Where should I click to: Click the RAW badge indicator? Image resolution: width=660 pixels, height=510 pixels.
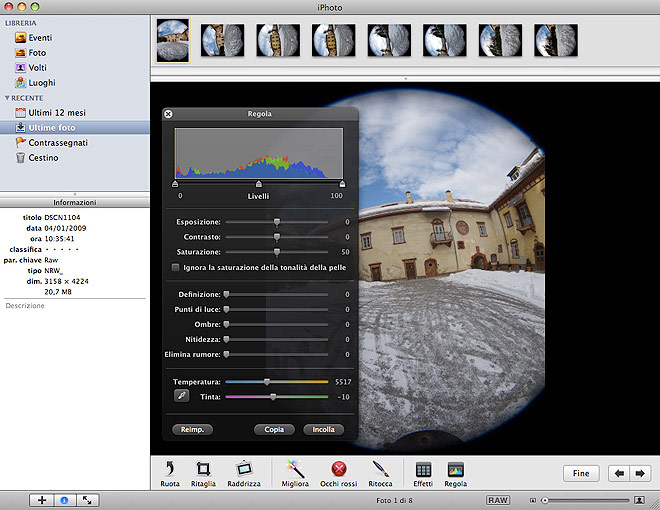click(498, 500)
